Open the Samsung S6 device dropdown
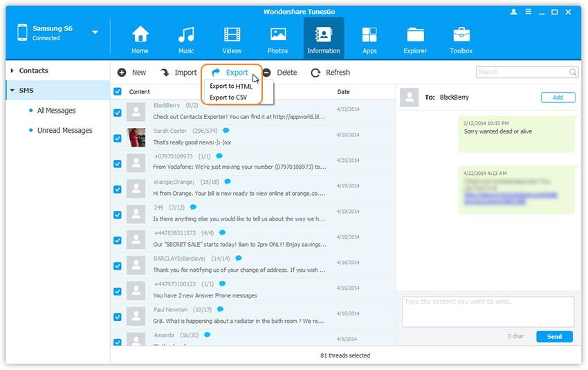588x370 pixels. (95, 33)
